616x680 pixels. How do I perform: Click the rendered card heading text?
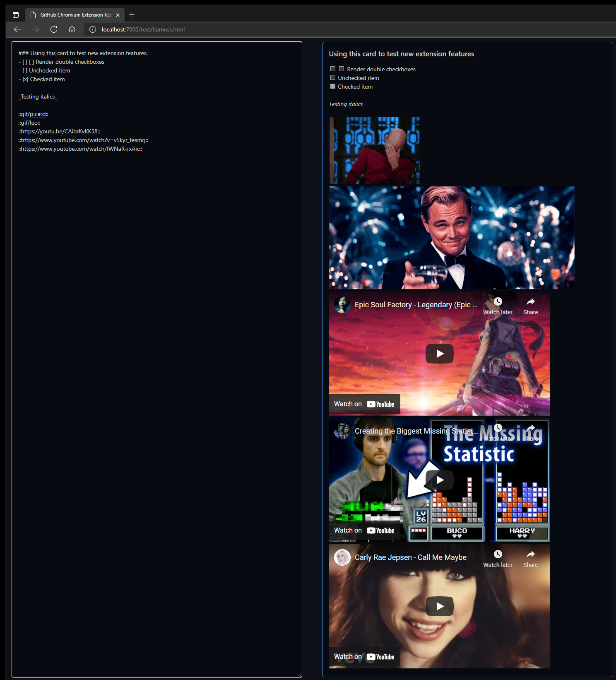click(x=402, y=54)
